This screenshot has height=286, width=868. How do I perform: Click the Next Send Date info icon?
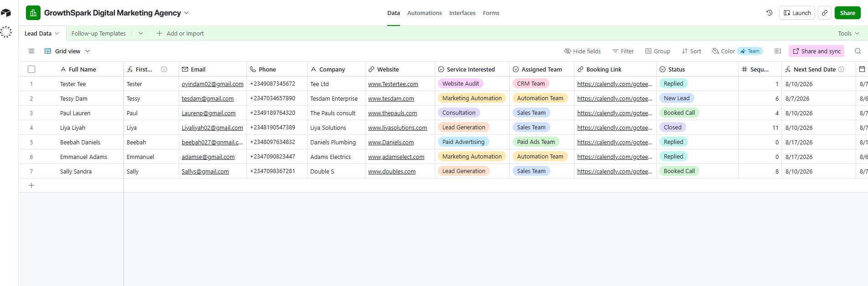click(841, 69)
